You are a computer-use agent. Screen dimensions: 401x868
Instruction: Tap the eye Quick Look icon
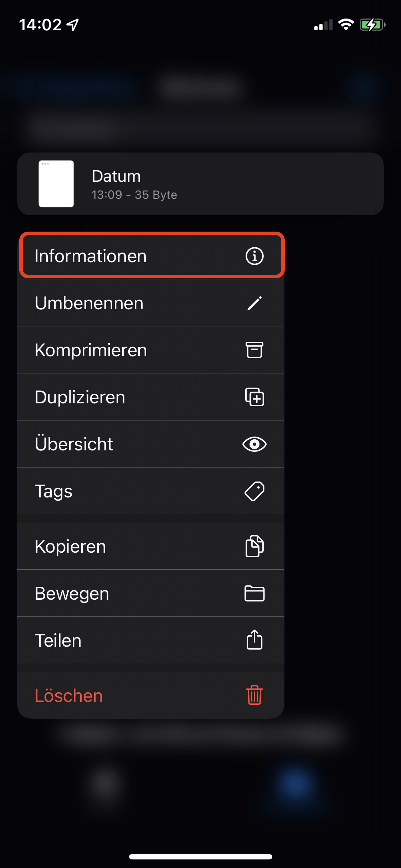(255, 444)
